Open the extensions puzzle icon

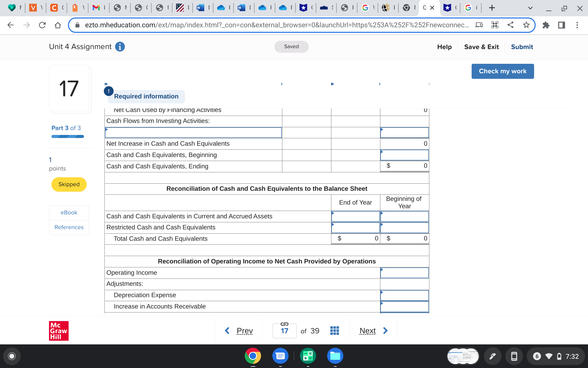pyautogui.click(x=546, y=25)
